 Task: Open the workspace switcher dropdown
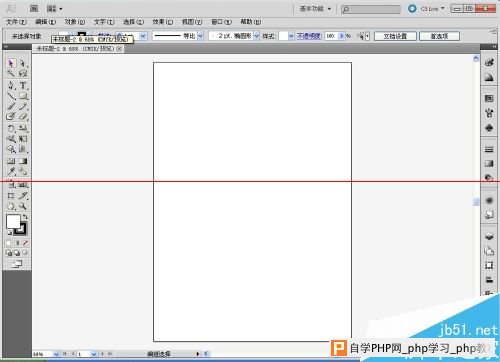point(315,9)
